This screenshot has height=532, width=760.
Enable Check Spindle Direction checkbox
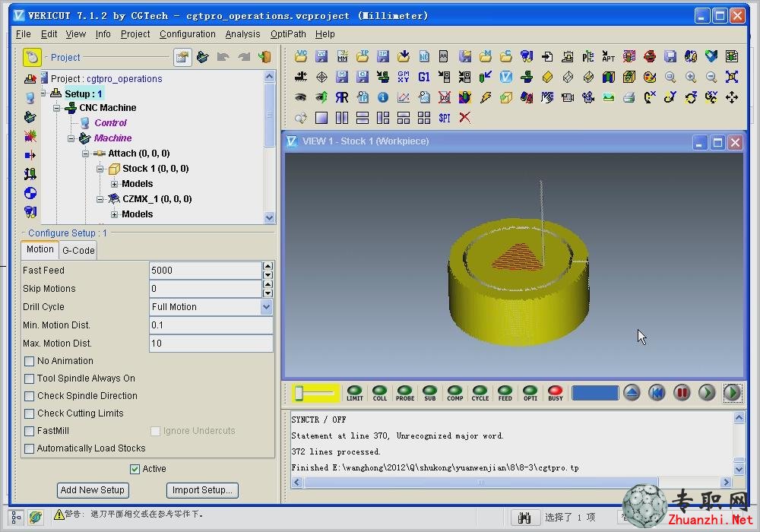click(29, 396)
